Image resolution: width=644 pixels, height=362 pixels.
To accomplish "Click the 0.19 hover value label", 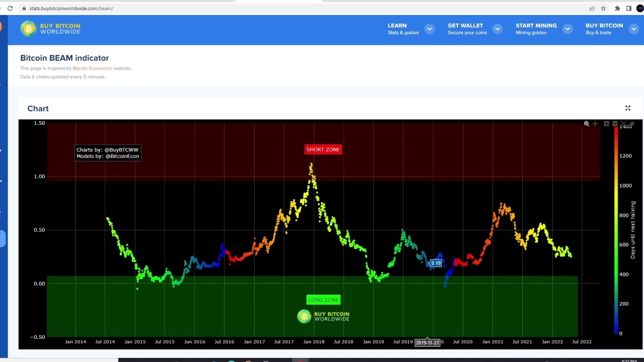I will [436, 263].
